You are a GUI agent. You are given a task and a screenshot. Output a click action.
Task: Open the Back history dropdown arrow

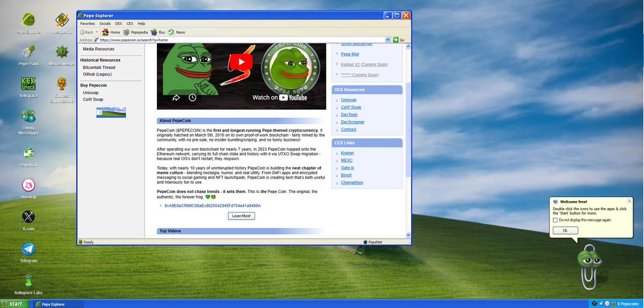pyautogui.click(x=97, y=32)
